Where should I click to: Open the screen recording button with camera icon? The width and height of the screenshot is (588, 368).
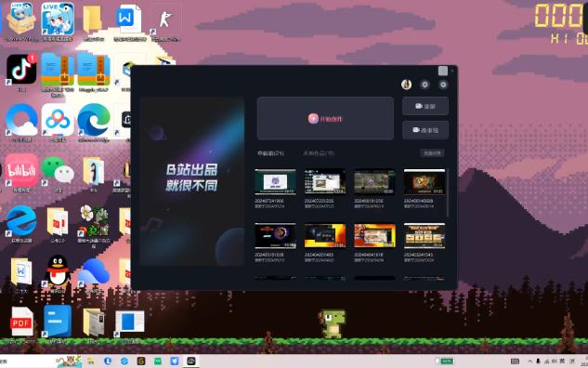(x=425, y=106)
